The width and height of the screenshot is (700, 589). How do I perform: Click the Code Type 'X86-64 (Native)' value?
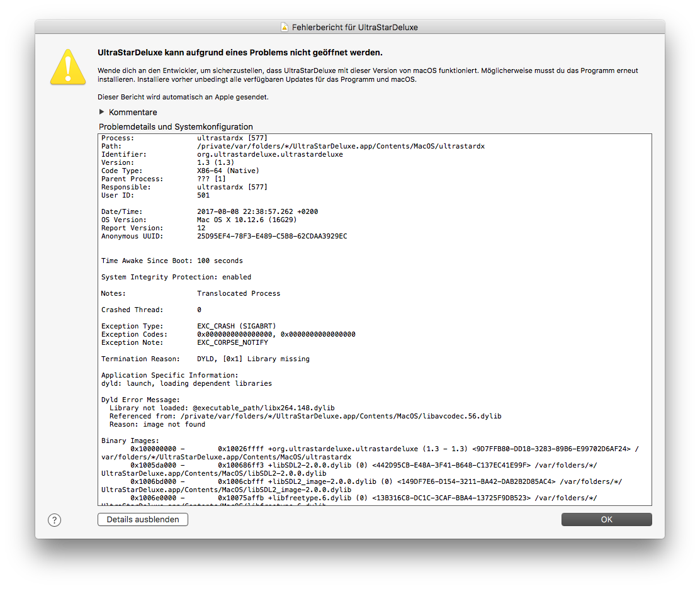click(x=228, y=171)
